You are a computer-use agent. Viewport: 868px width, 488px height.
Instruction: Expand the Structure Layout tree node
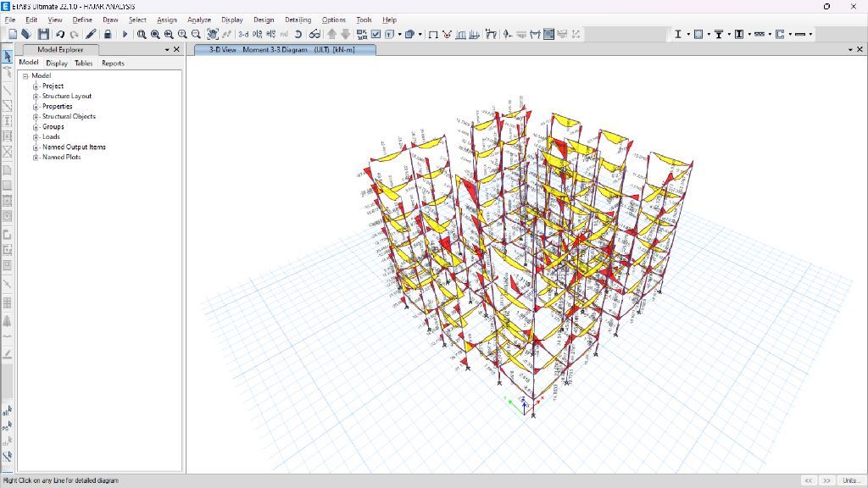[x=36, y=97]
